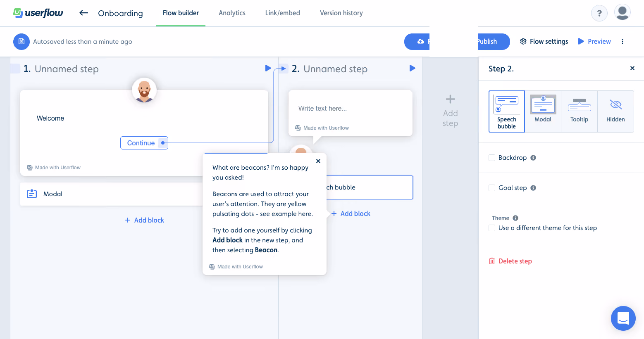Edit the step 1 Unnamed step title

67,69
